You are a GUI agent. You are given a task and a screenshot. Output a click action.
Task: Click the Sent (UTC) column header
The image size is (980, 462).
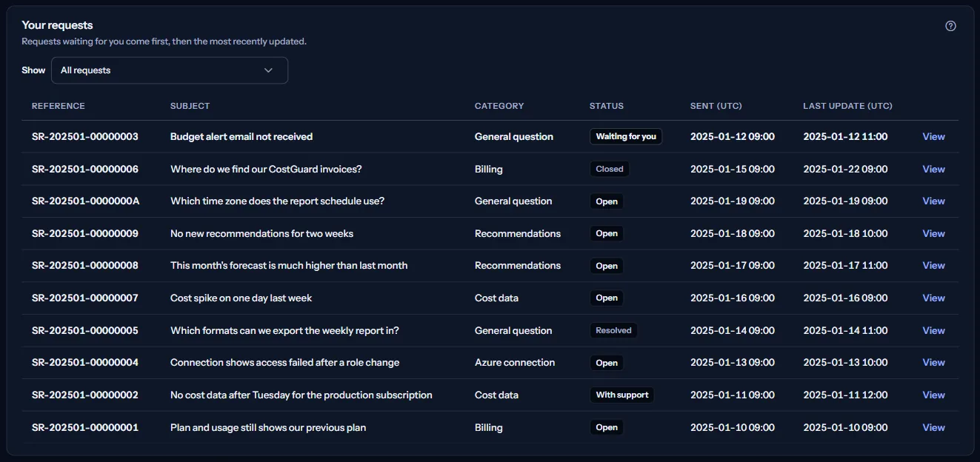click(716, 106)
